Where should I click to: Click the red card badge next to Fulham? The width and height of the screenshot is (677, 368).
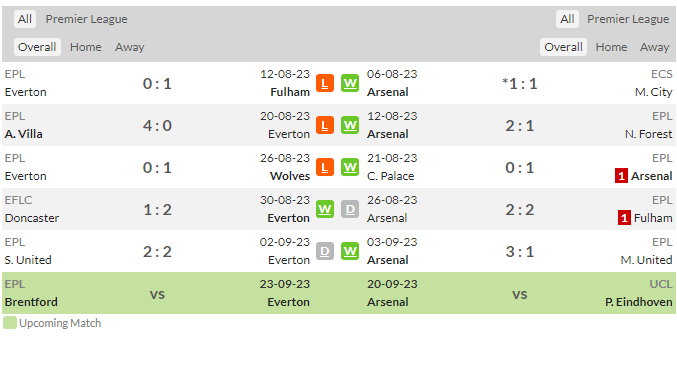[624, 218]
